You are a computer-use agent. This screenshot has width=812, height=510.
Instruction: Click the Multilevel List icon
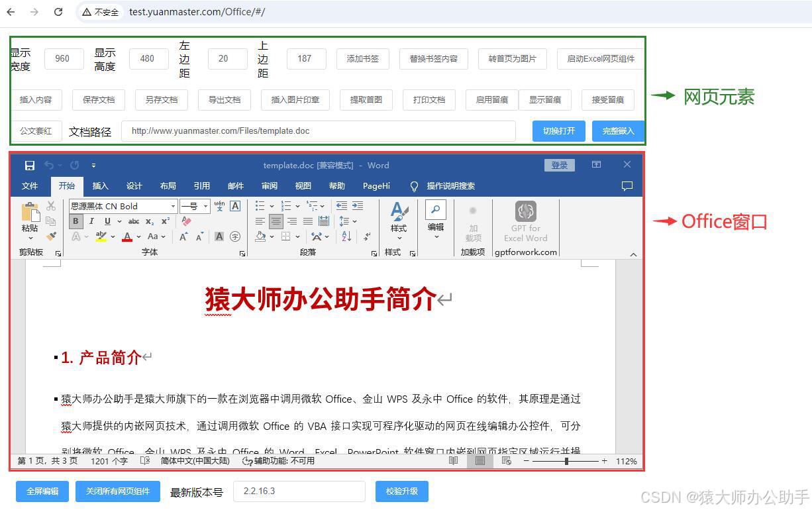coord(312,206)
